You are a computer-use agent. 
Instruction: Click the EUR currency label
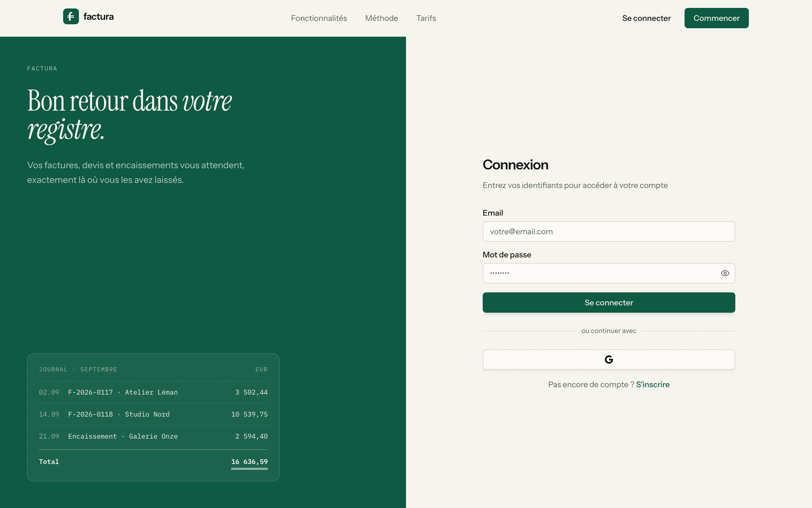(261, 369)
